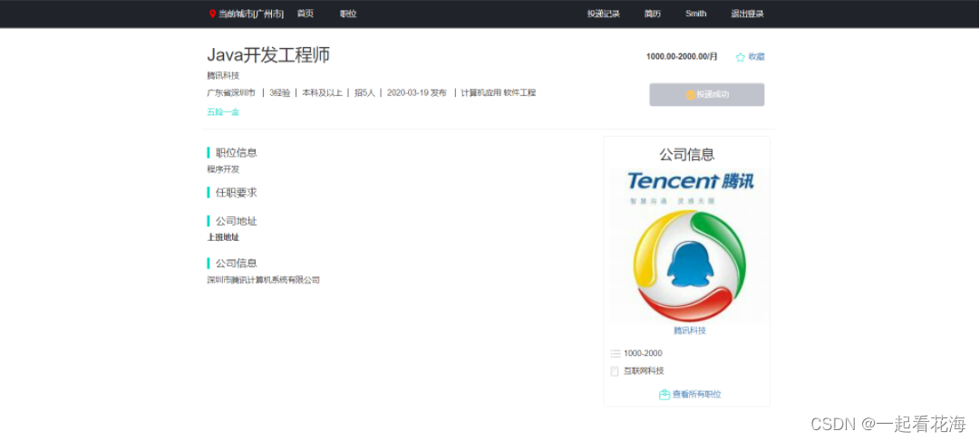Click the document icon beside 互联网科技

click(x=615, y=371)
